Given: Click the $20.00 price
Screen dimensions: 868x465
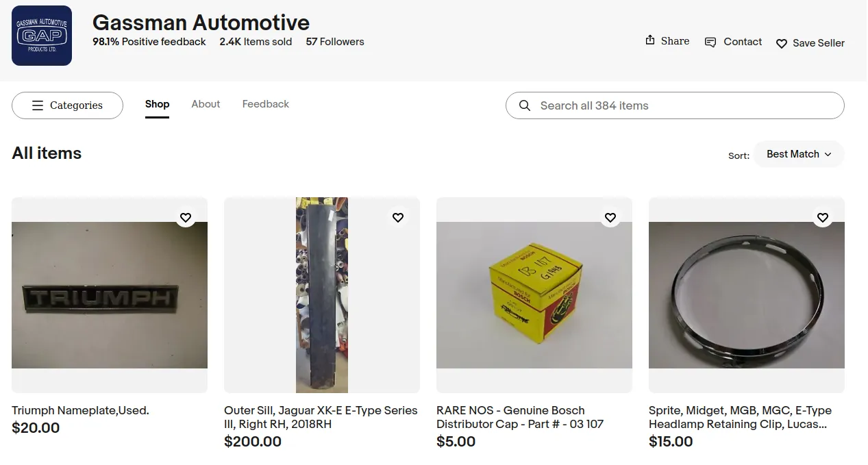Looking at the screenshot, I should coord(36,428).
